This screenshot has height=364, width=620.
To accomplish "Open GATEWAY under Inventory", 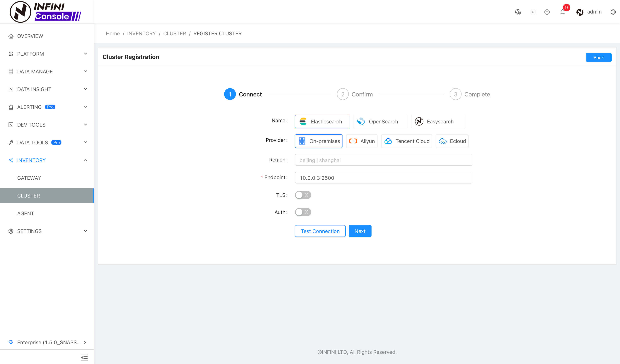I will (x=47, y=178).
